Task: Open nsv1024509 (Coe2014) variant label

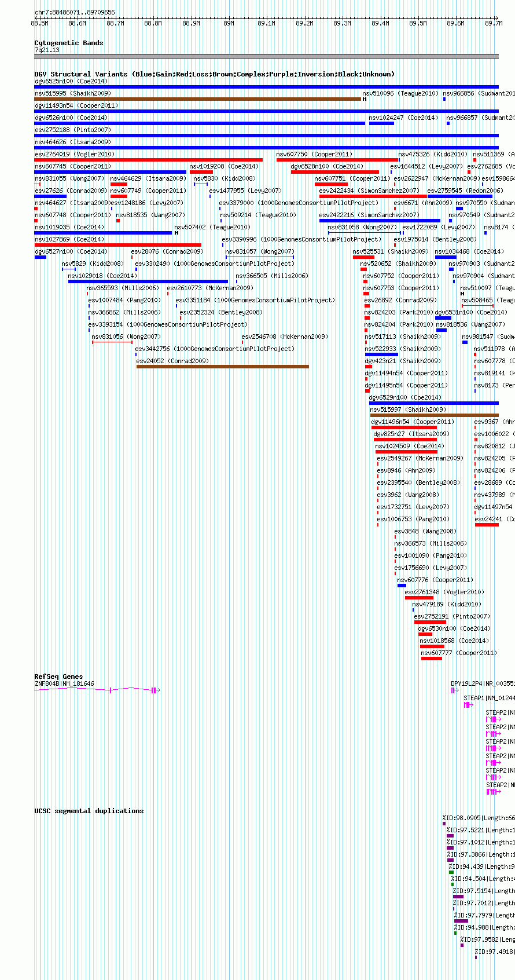Action: [x=410, y=446]
